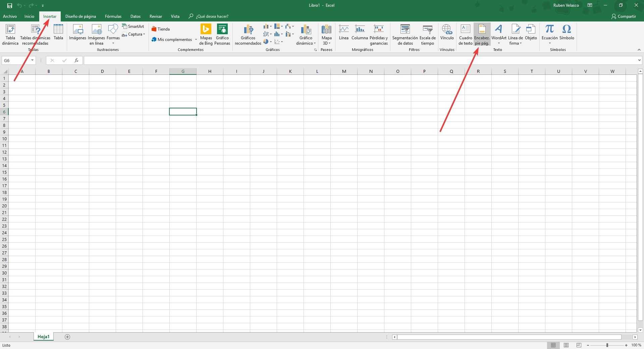Viewport: 644px width, 349px height.
Task: Add a new sheet with the plus button
Action: point(67,337)
